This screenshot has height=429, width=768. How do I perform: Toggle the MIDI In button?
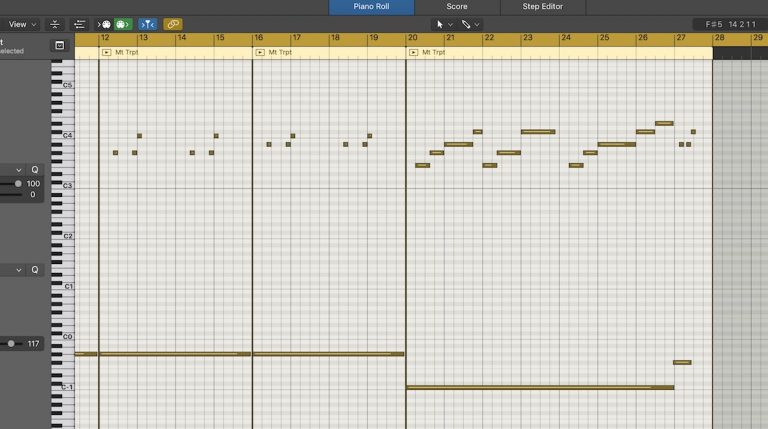coord(104,24)
